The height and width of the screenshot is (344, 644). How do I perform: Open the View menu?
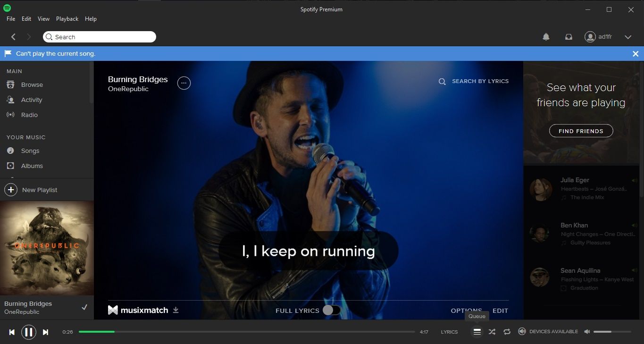(43, 19)
